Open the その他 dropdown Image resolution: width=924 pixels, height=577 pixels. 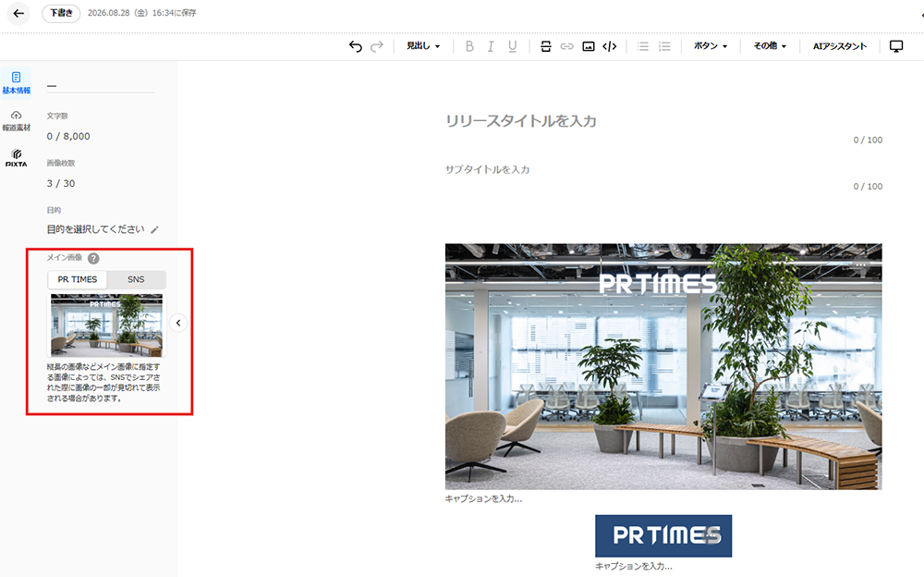point(770,46)
